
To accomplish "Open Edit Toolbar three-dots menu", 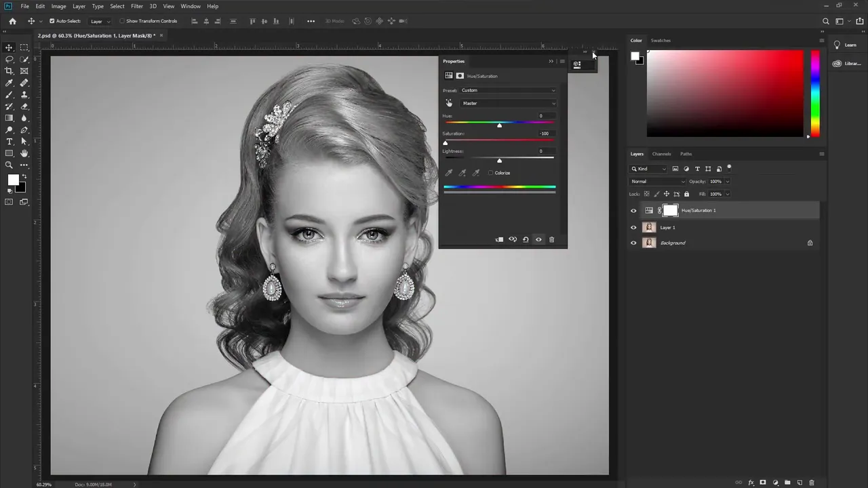I will pyautogui.click(x=24, y=165).
